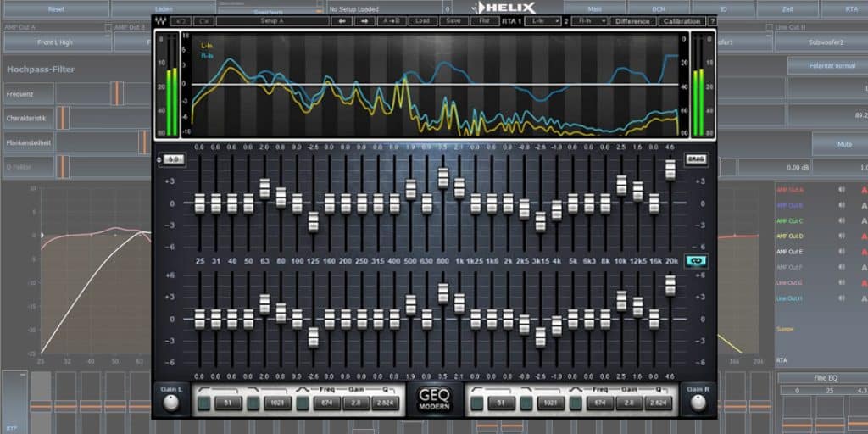Mute AMP Out B speaker icon
The image size is (868, 434).
[842, 205]
